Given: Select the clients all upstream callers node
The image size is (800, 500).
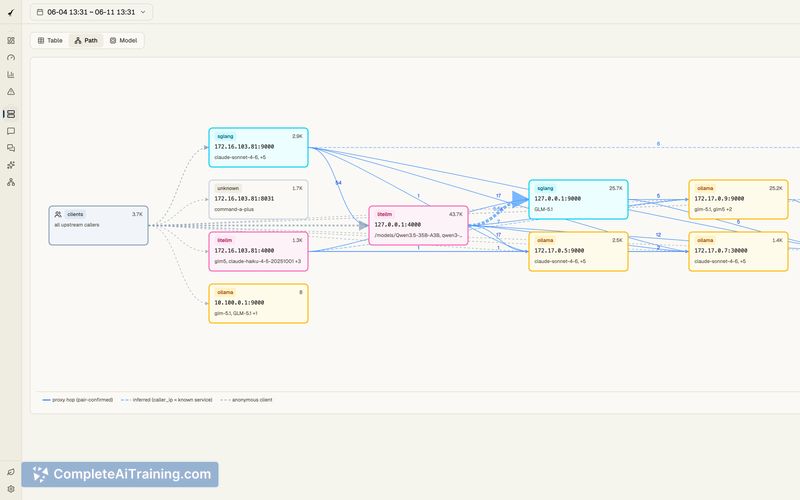Looking at the screenshot, I should [x=98, y=226].
